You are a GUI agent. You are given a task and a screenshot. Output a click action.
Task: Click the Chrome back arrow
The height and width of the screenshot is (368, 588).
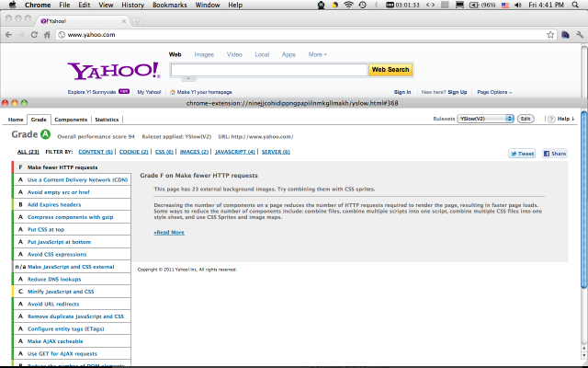pos(8,35)
